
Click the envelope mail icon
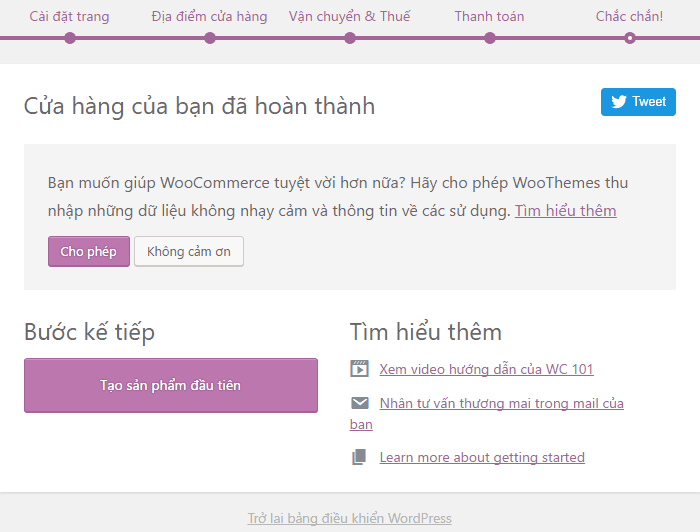(359, 403)
